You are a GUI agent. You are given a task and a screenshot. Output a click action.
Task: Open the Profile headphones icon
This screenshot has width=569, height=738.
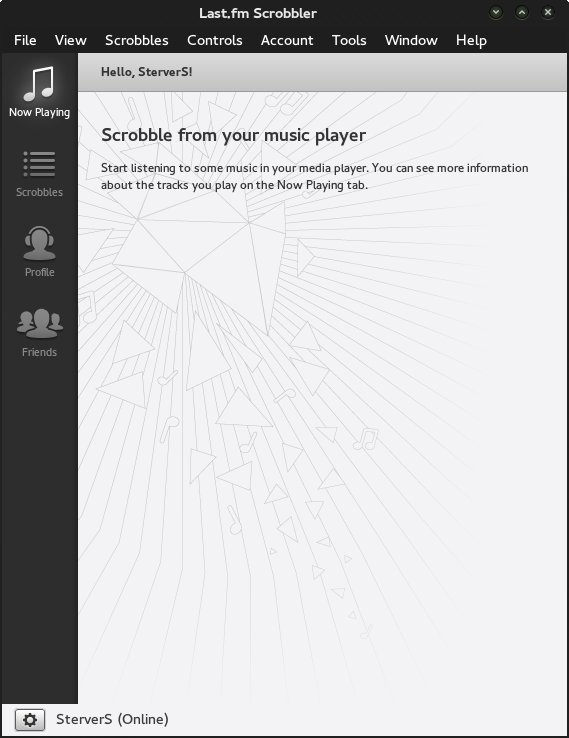[40, 243]
